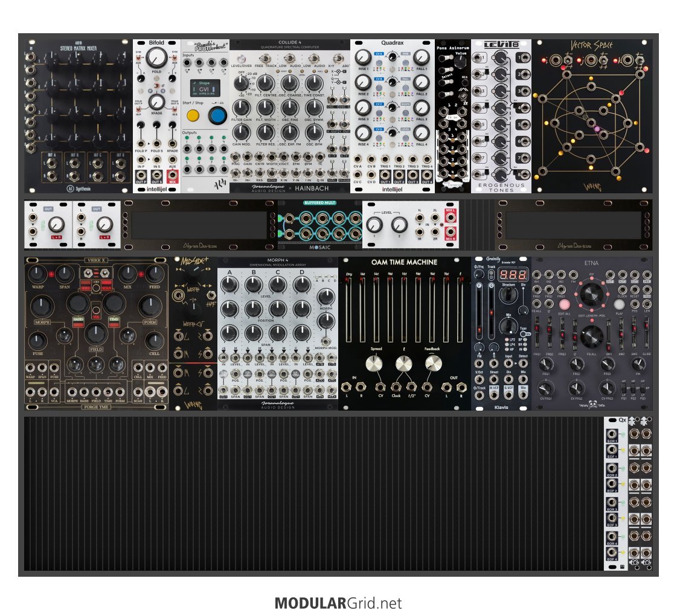This screenshot has width=677, height=616.
Task: Click the large DIV encoder knob on ETNA
Action: [x=591, y=294]
